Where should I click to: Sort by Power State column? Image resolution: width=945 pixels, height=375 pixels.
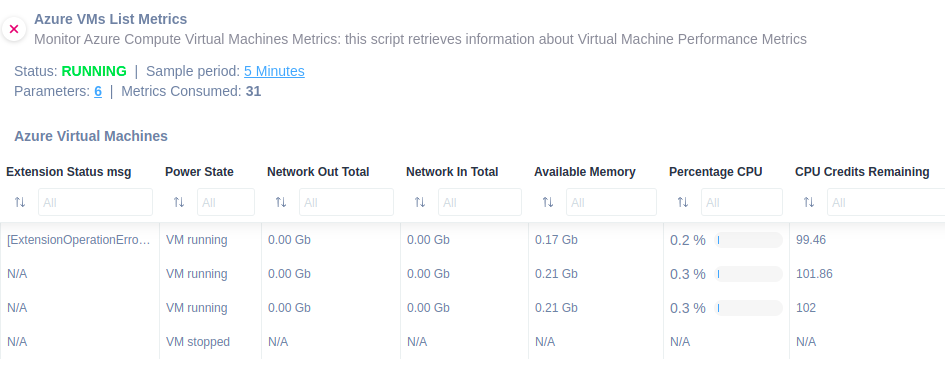click(178, 202)
